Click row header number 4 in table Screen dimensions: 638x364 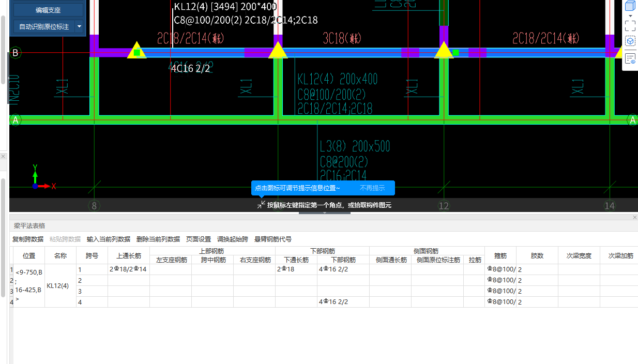tap(11, 302)
